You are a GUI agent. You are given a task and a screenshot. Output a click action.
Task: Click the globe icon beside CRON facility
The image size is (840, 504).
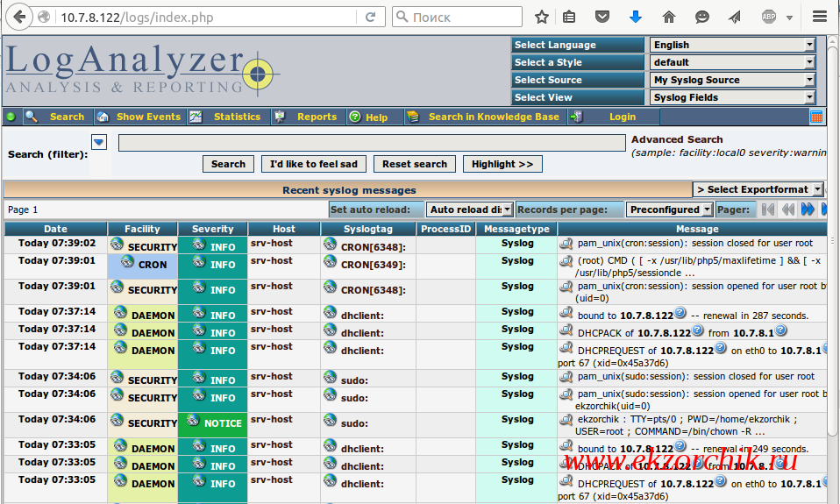tap(127, 261)
